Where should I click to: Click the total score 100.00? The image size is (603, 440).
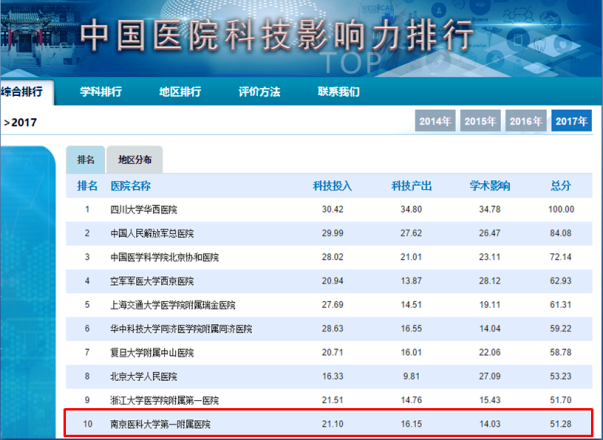click(561, 210)
